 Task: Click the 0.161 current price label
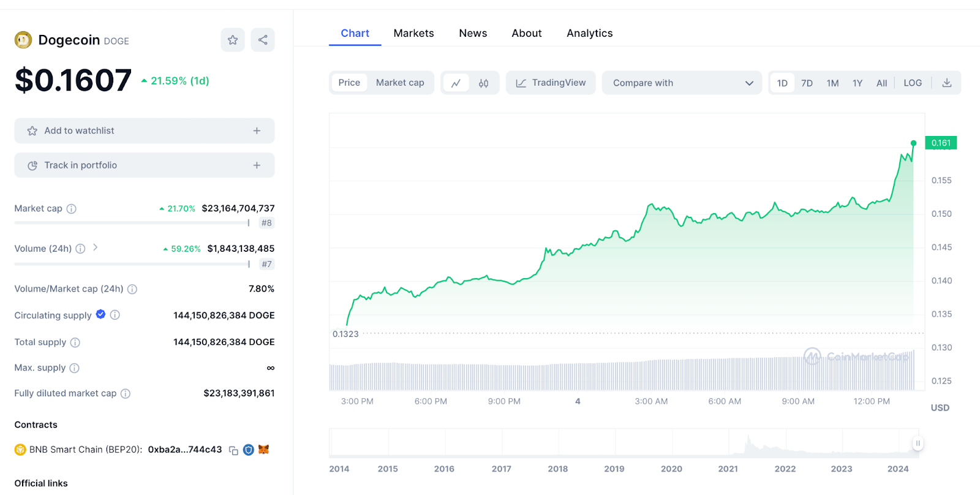pos(941,143)
